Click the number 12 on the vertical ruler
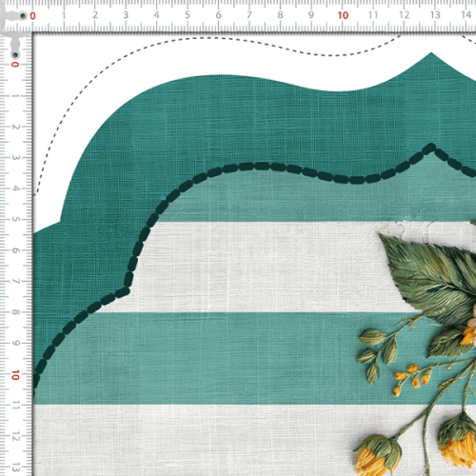The width and height of the screenshot is (476, 476). tap(15, 437)
